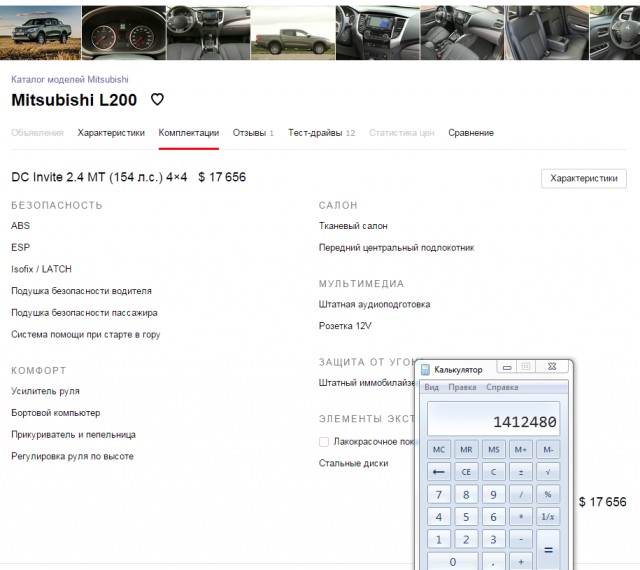Click the multiply key in Calculator
Screen dimensions: 640x570
coord(520,517)
